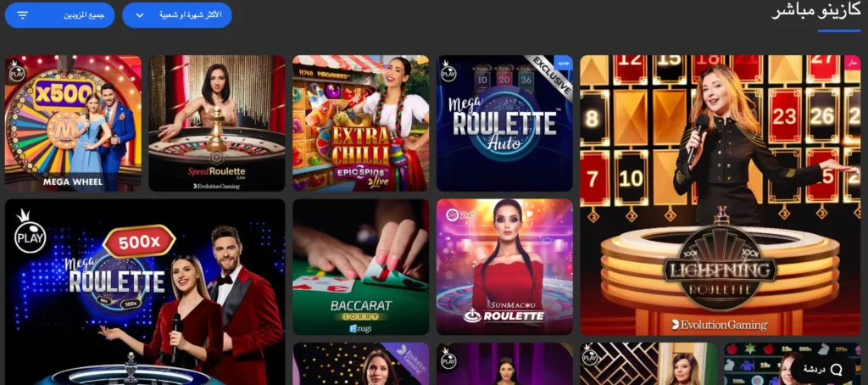Expand the most popular sorting dropdown
Image resolution: width=868 pixels, height=385 pixels.
[x=176, y=15]
